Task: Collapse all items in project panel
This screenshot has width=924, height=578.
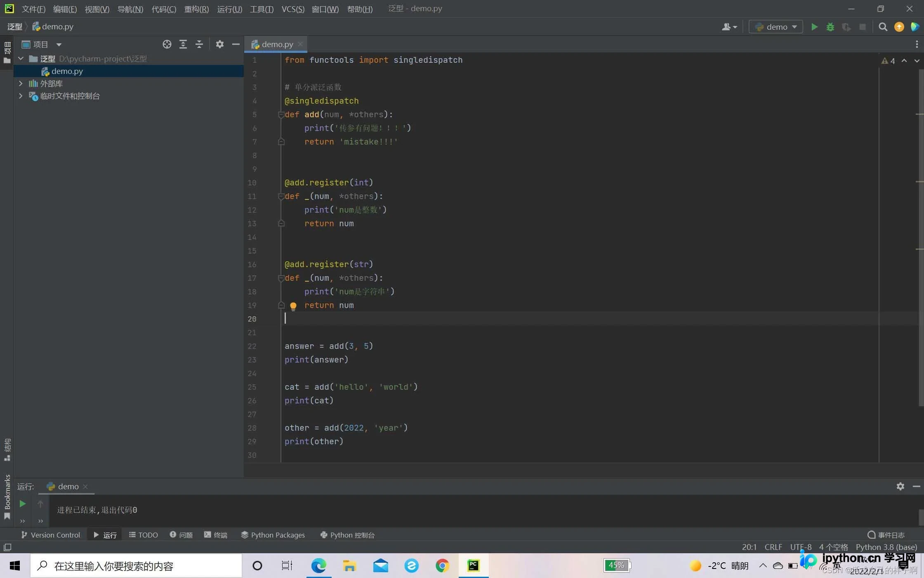Action: coord(199,44)
